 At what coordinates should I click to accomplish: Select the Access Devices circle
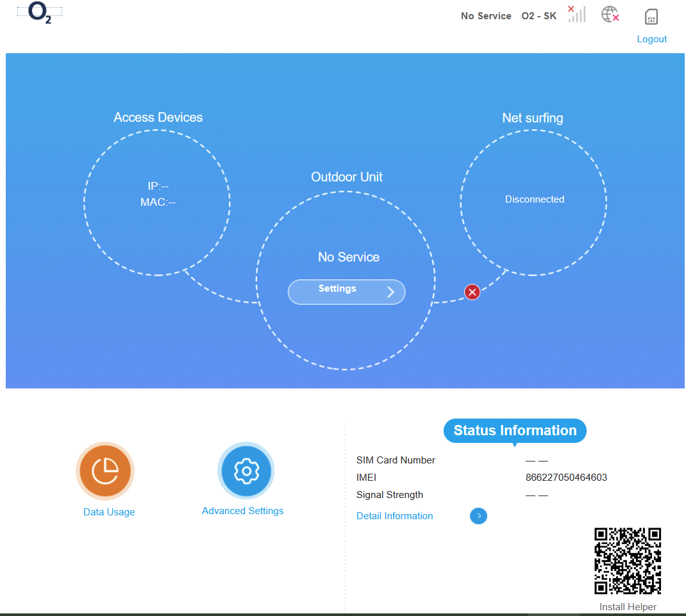coord(157,203)
